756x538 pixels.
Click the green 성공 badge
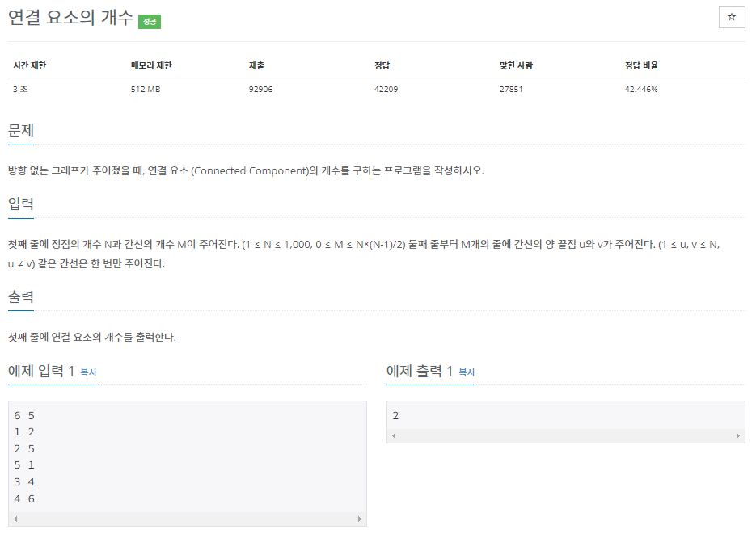click(x=150, y=22)
